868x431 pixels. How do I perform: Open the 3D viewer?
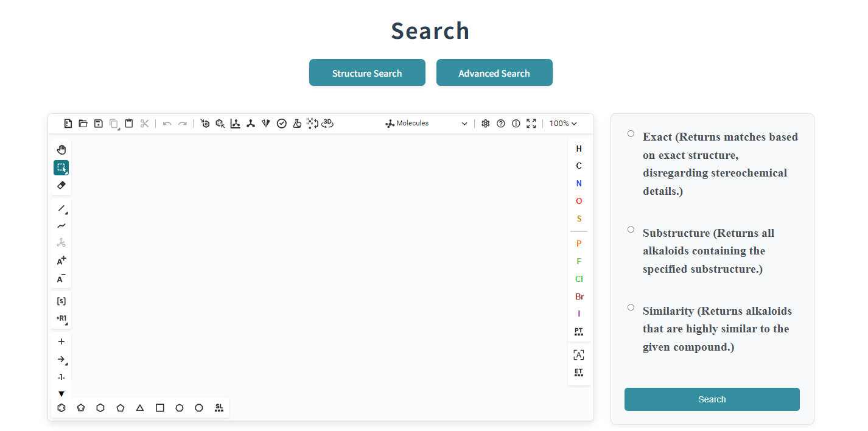tap(327, 124)
